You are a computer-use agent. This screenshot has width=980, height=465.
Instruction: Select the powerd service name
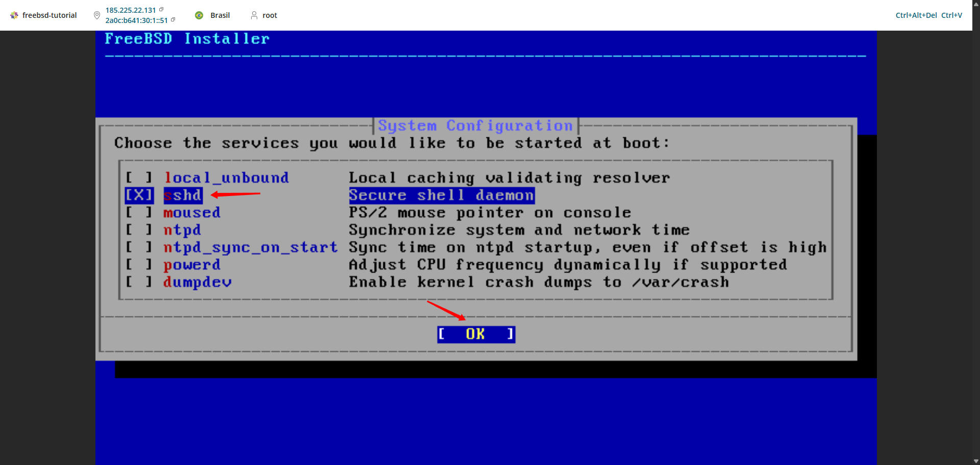[x=192, y=264]
